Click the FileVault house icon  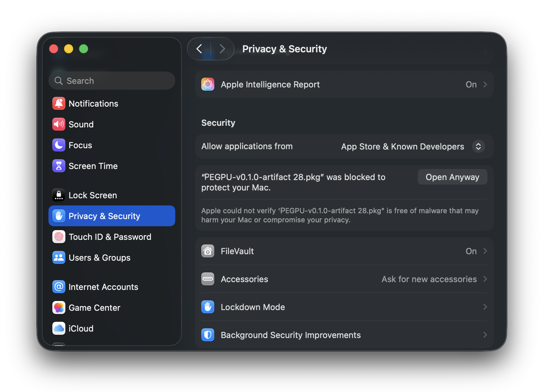coord(208,251)
